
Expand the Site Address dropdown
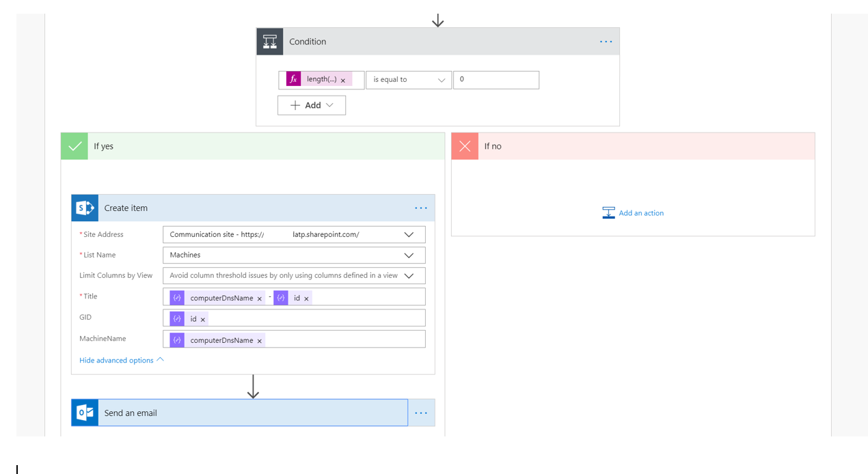(x=409, y=234)
